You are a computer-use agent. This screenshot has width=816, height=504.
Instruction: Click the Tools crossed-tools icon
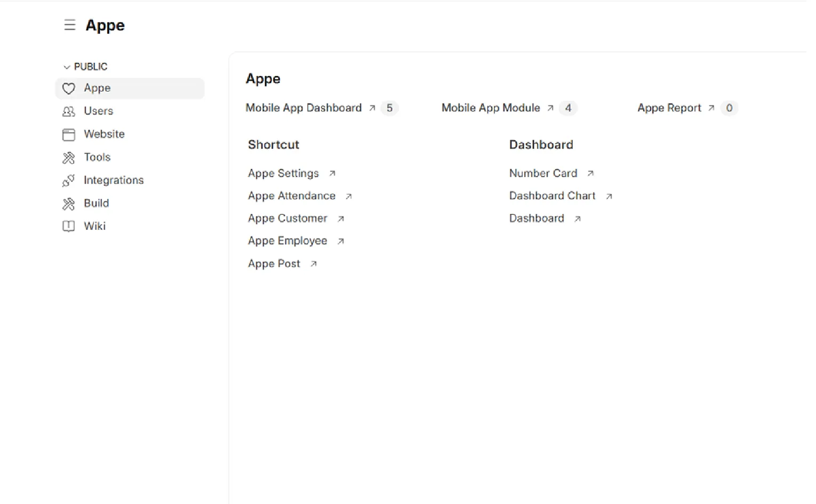pyautogui.click(x=69, y=157)
